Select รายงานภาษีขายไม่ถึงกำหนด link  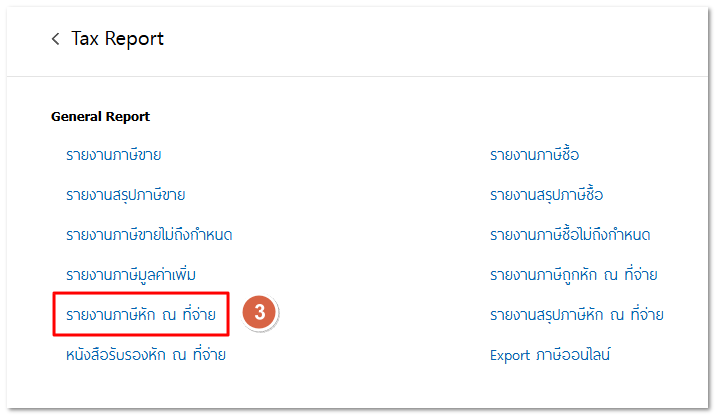tap(149, 234)
